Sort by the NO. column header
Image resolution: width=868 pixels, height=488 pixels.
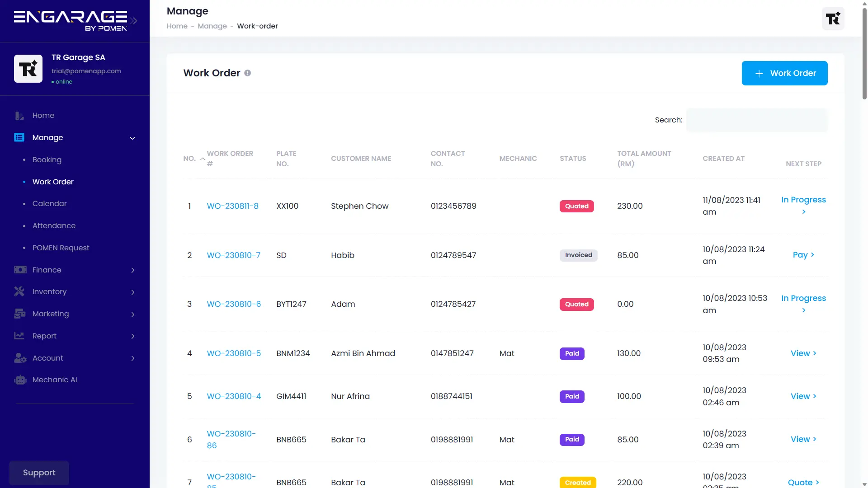pos(189,159)
